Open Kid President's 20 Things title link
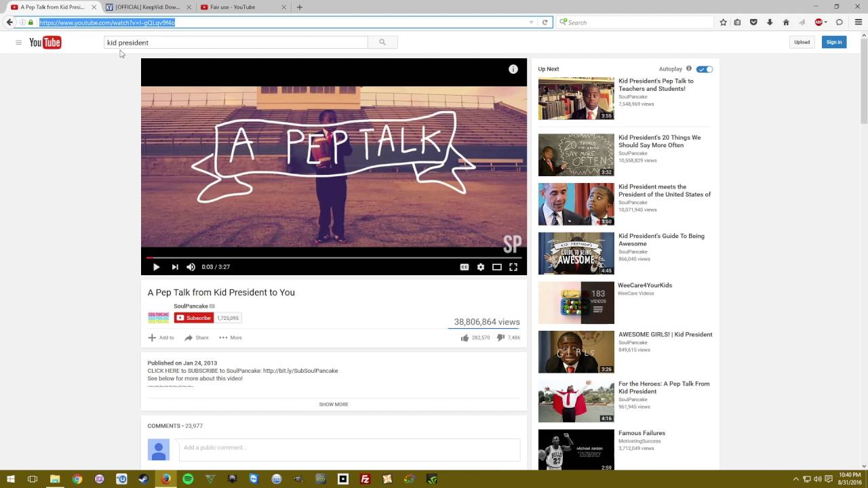This screenshot has width=868, height=488. point(660,141)
